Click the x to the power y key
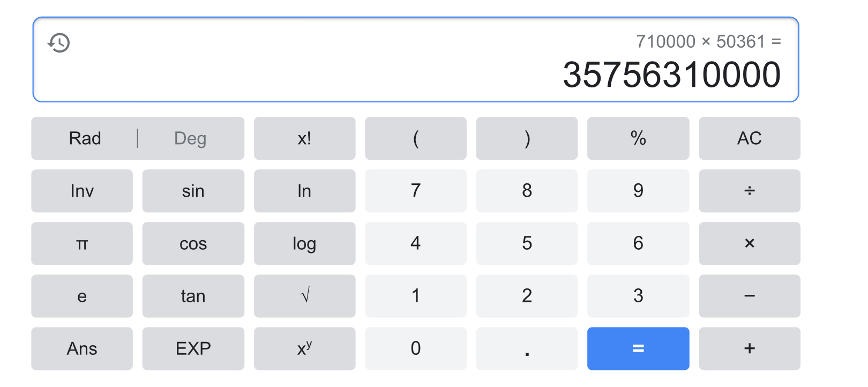This screenshot has height=387, width=868. tap(304, 348)
